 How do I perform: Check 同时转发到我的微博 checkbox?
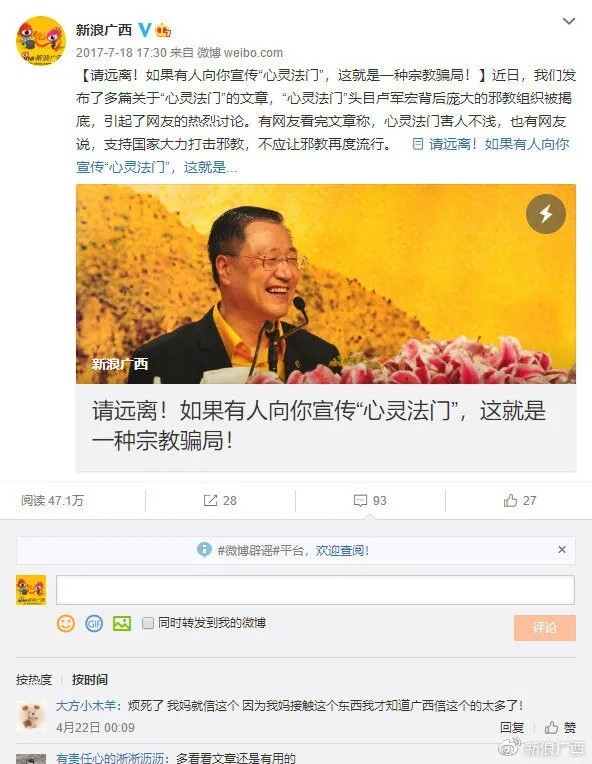tap(148, 623)
